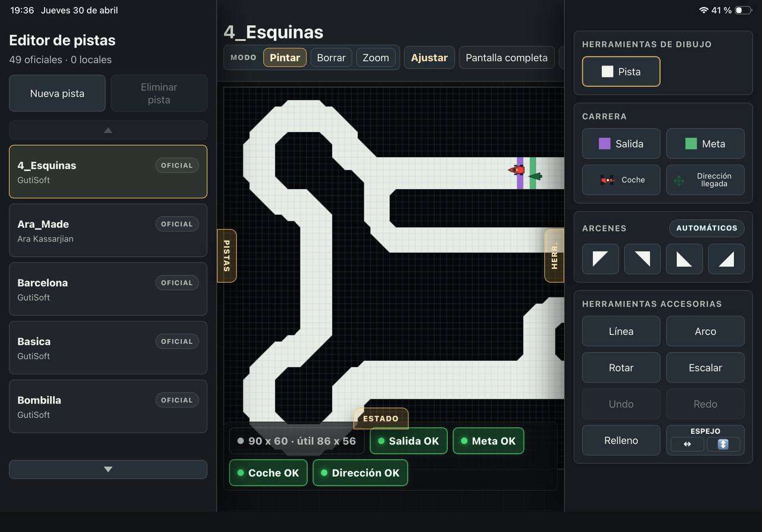
Task: Open the Bombilla track
Action: (x=108, y=406)
